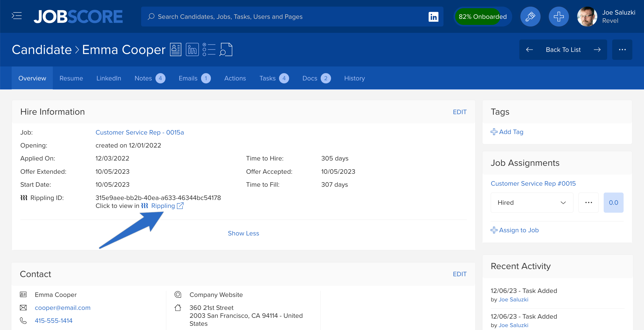This screenshot has width=644, height=330.
Task: Click the document search icon beside name
Action: 226,50
